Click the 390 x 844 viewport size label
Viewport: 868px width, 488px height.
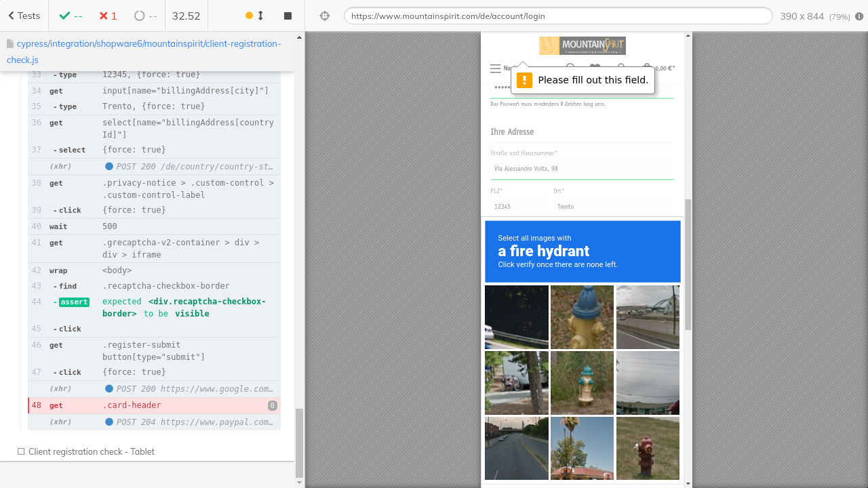802,16
